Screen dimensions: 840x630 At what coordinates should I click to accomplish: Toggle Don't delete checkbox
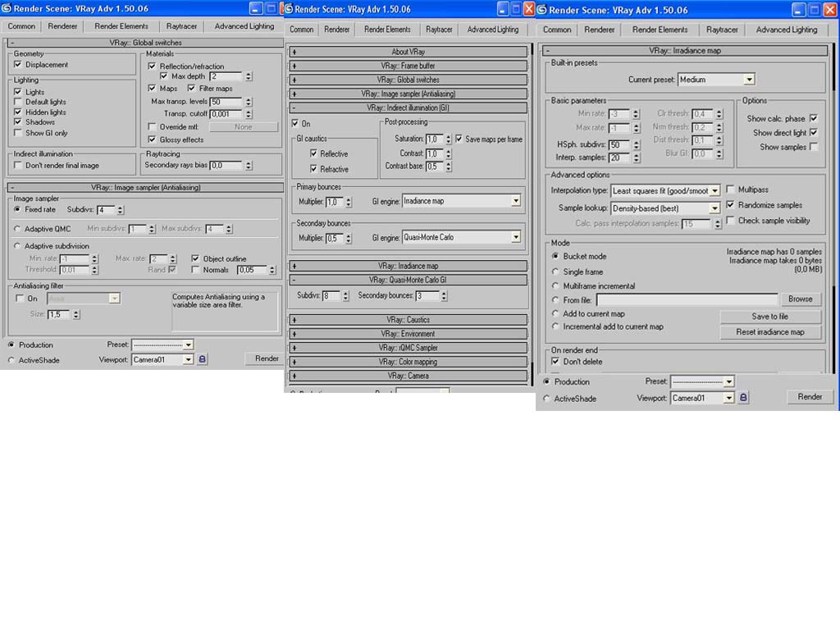pyautogui.click(x=555, y=362)
